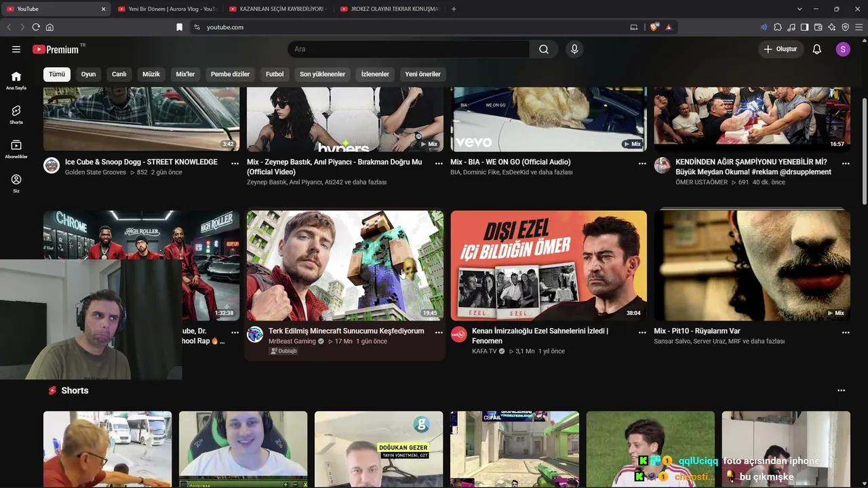Click the Oluştur create button
Screen dimensions: 868x488
click(x=781, y=49)
